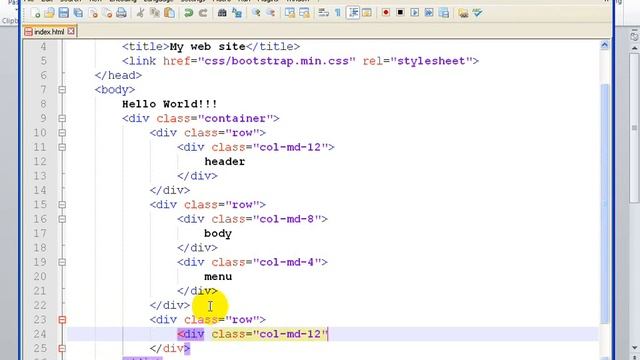Collapse the container div fold on line 9

pyautogui.click(x=62, y=118)
